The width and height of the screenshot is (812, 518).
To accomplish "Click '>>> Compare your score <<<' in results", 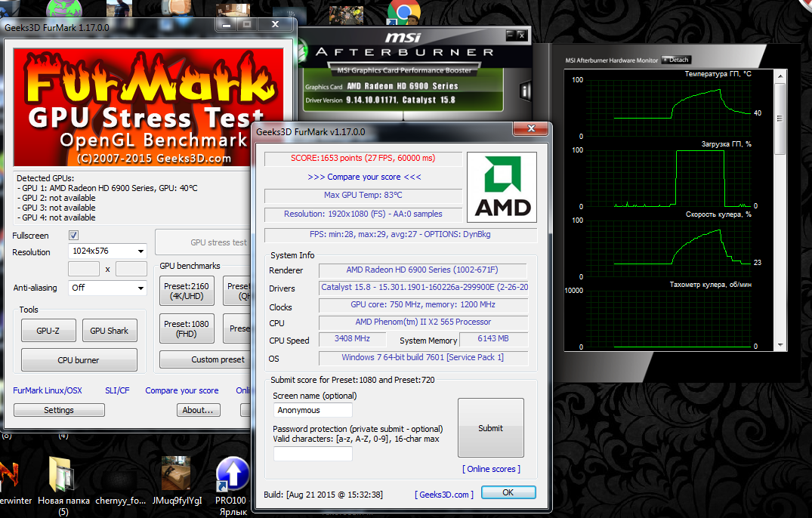I will coord(364,177).
